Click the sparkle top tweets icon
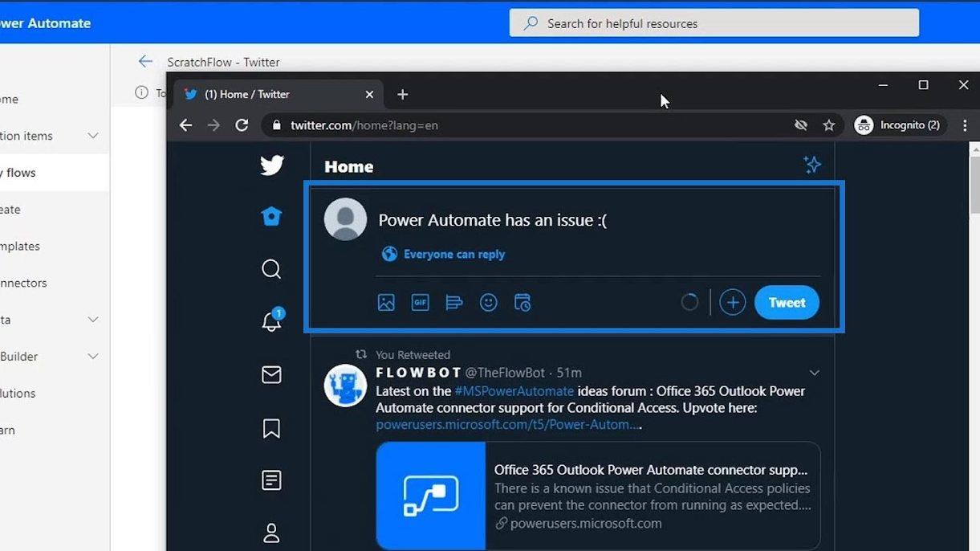980x551 pixels. pyautogui.click(x=812, y=165)
